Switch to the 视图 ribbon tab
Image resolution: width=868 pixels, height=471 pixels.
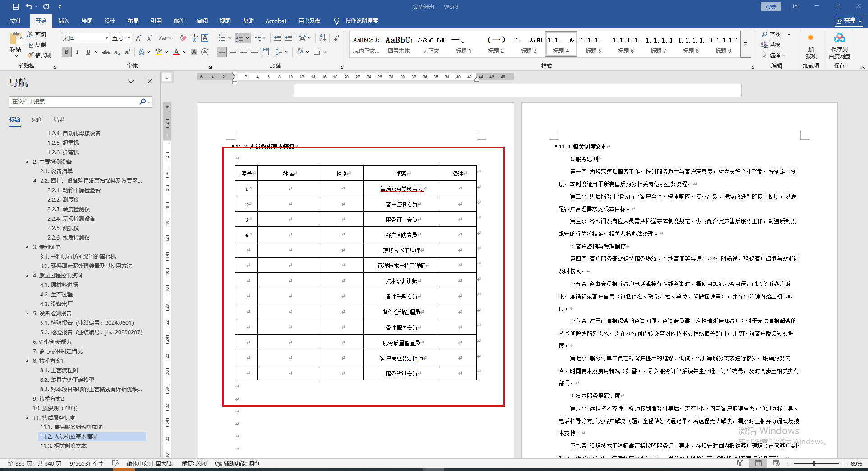coord(225,21)
